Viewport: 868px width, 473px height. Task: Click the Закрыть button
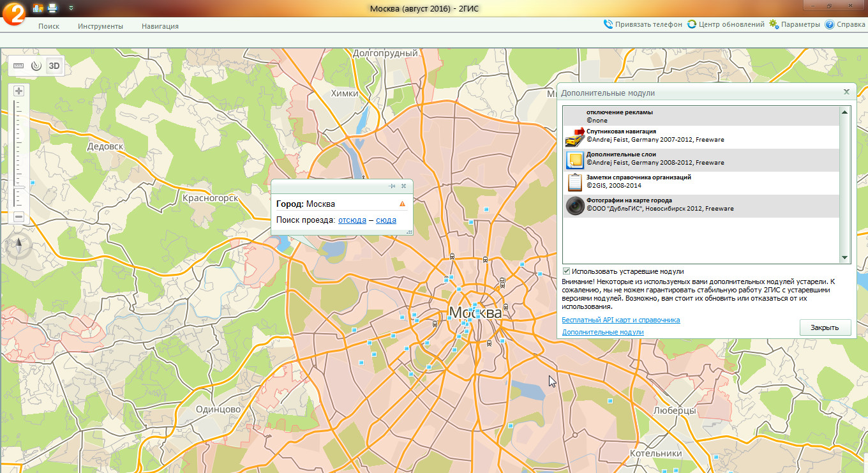[x=825, y=327]
